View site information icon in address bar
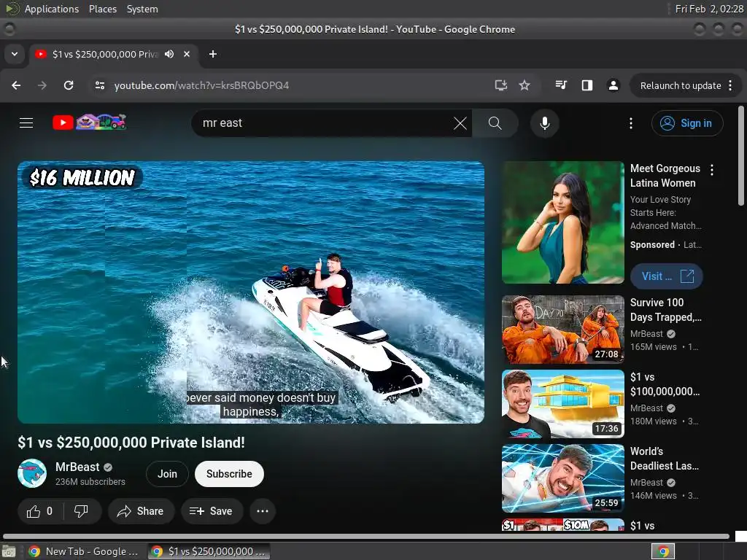 [x=99, y=85]
